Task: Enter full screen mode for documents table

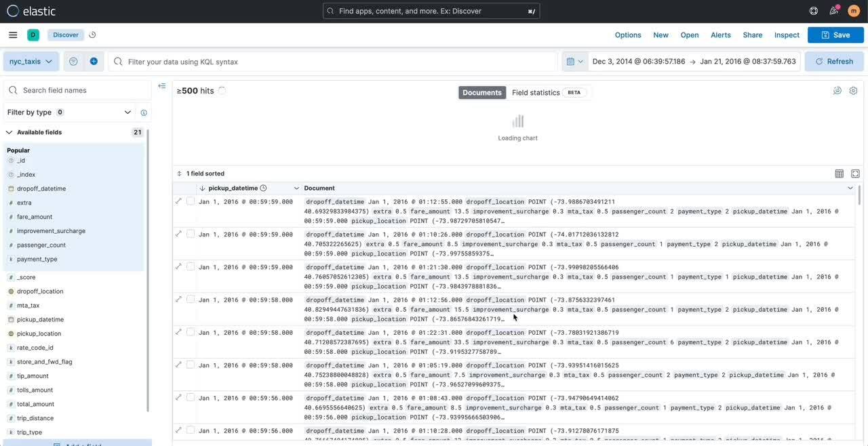Action: pos(855,174)
